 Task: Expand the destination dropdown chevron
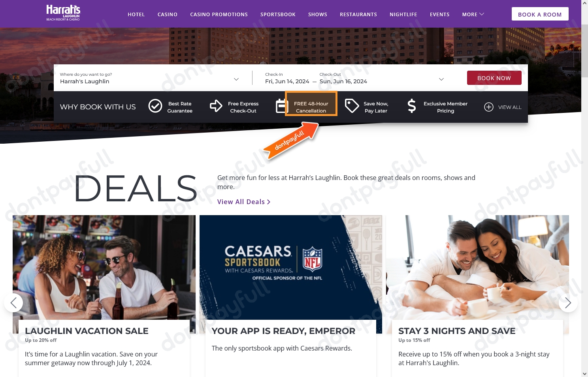pyautogui.click(x=236, y=79)
